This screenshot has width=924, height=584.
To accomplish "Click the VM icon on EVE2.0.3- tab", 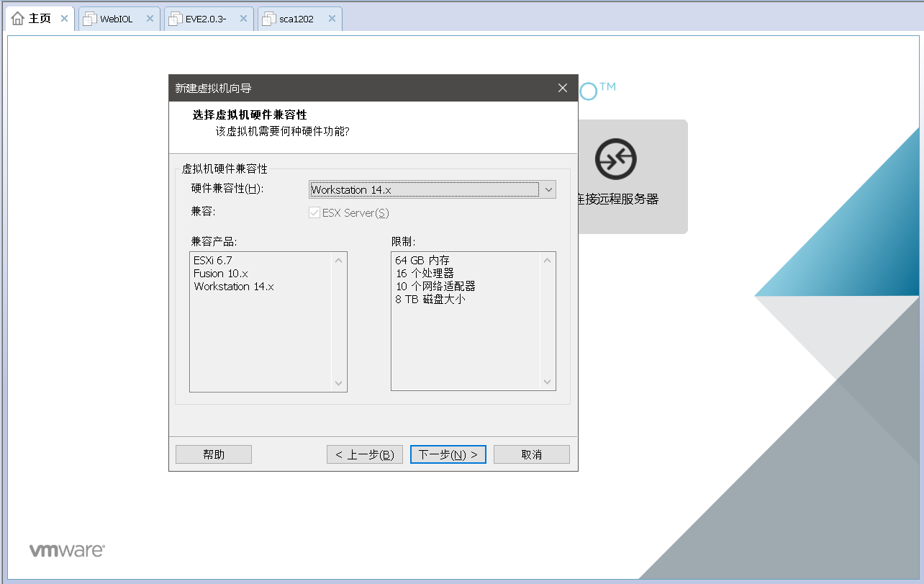I will (x=176, y=19).
